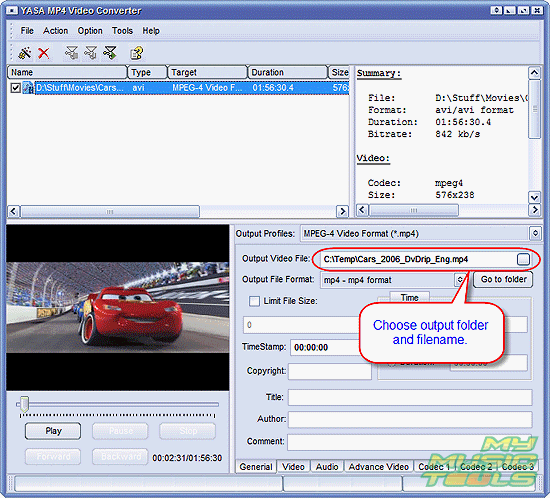Click into the TimeStamp field

click(x=326, y=348)
